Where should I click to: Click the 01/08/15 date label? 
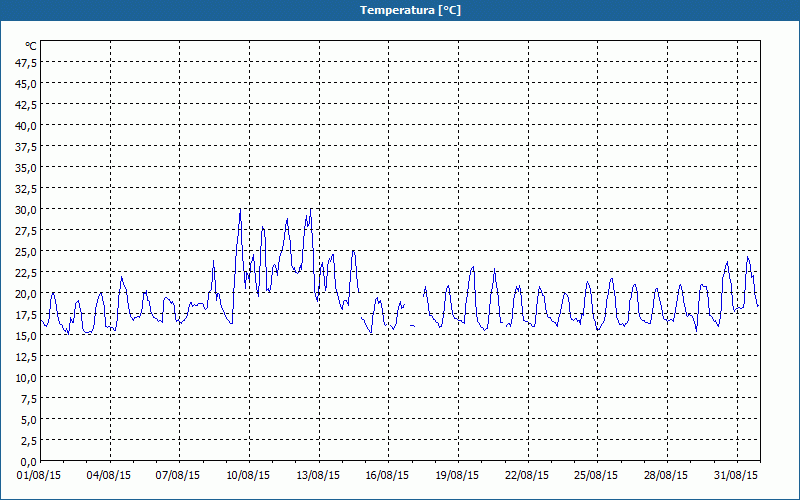tap(39, 476)
